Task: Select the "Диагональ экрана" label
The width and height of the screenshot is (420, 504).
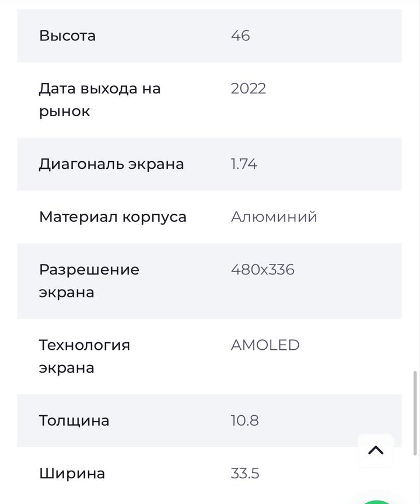Action: [111, 164]
